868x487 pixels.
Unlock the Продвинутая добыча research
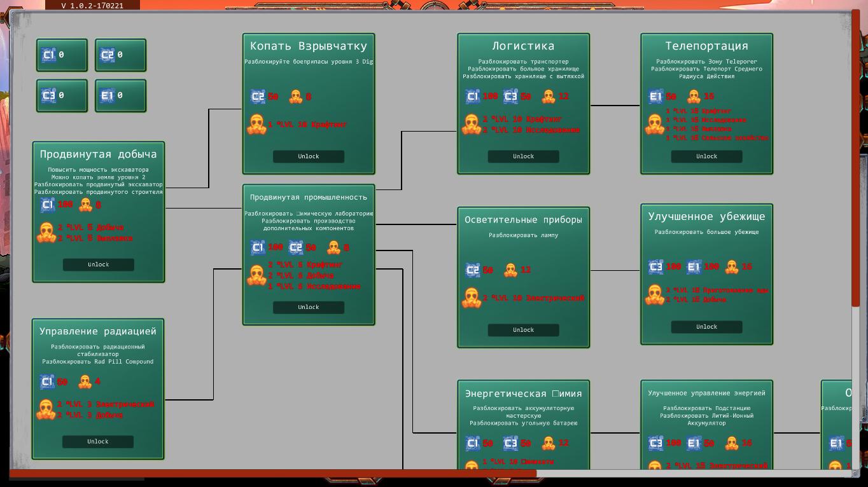tap(98, 264)
